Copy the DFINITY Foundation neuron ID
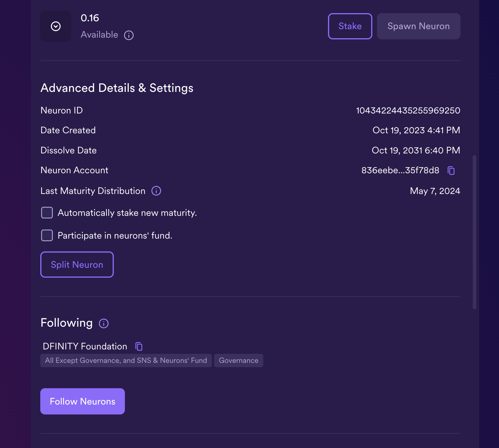499x448 pixels. (139, 346)
